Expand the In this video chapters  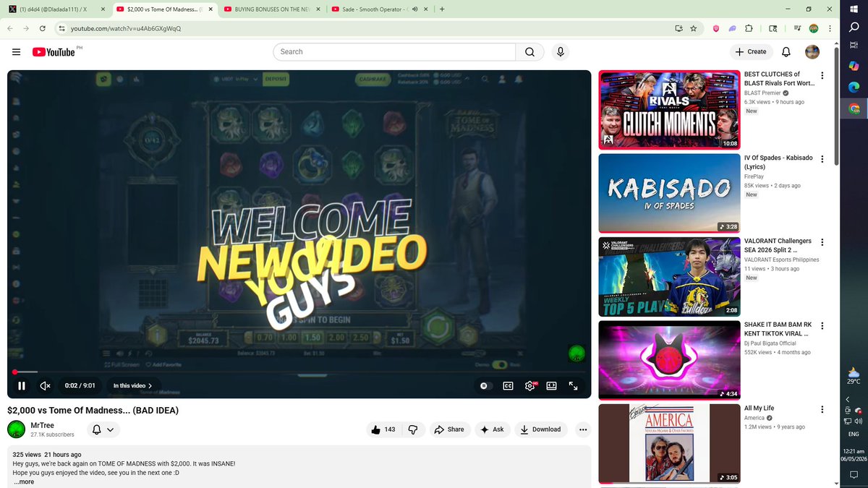tap(133, 386)
